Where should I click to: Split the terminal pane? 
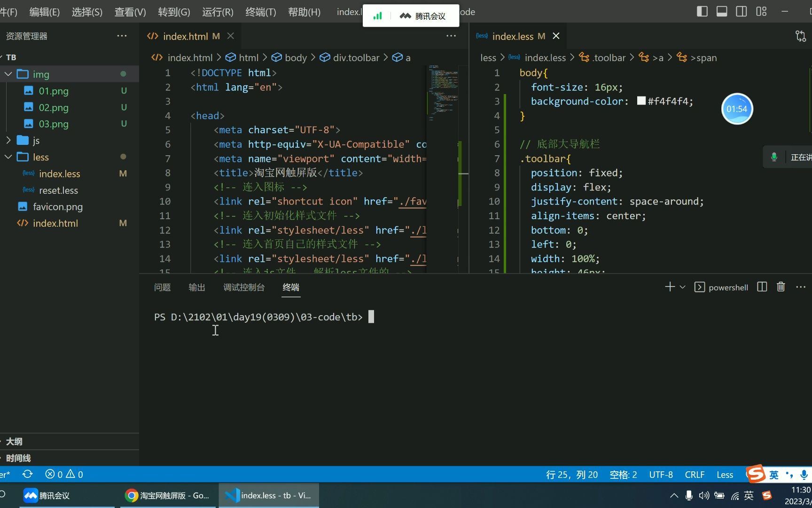(x=762, y=287)
